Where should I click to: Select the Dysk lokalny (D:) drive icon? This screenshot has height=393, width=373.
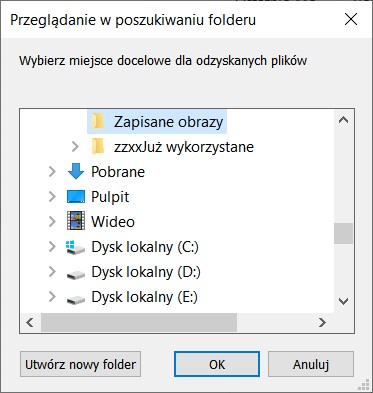pos(76,274)
